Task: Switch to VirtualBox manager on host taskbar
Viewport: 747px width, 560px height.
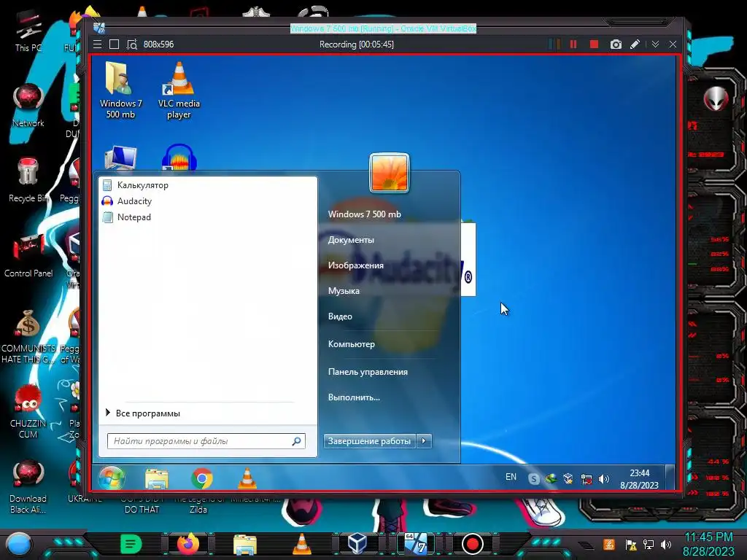Action: click(357, 544)
